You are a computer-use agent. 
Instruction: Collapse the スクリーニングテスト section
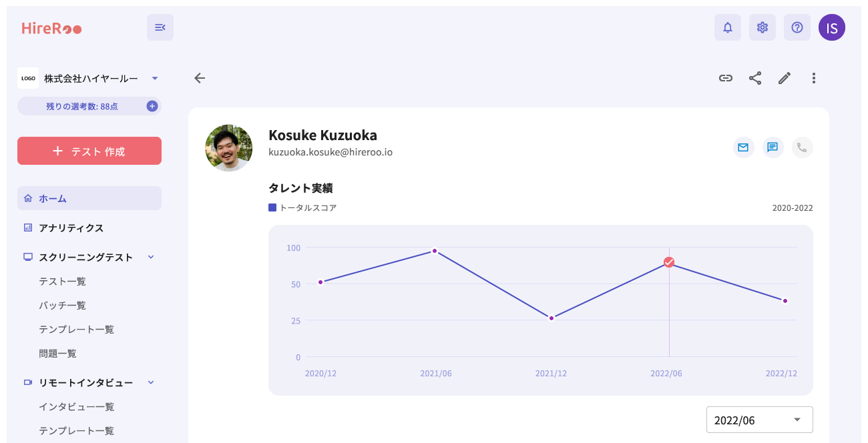pos(151,257)
